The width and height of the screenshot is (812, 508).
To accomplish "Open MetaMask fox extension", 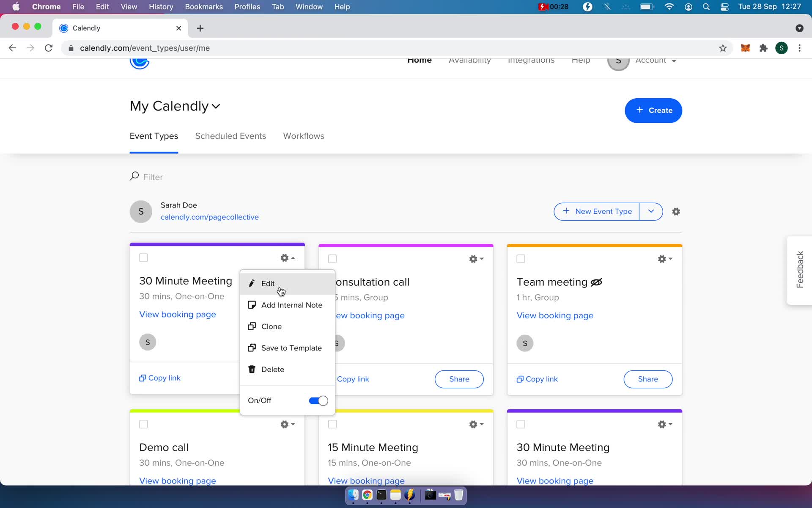I will 745,48.
